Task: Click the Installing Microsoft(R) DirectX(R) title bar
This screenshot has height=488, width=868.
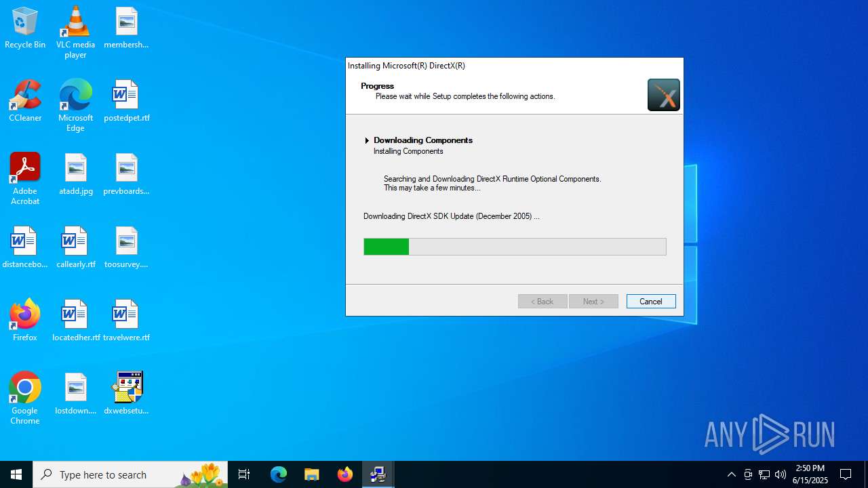Action: click(x=515, y=66)
